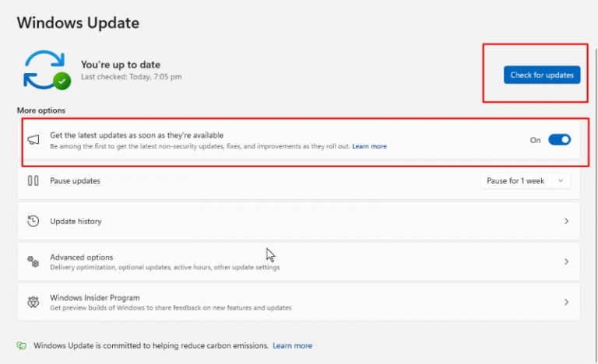This screenshot has height=364, width=598.
Task: Expand Windows Insider Program using its chevron
Action: click(566, 302)
